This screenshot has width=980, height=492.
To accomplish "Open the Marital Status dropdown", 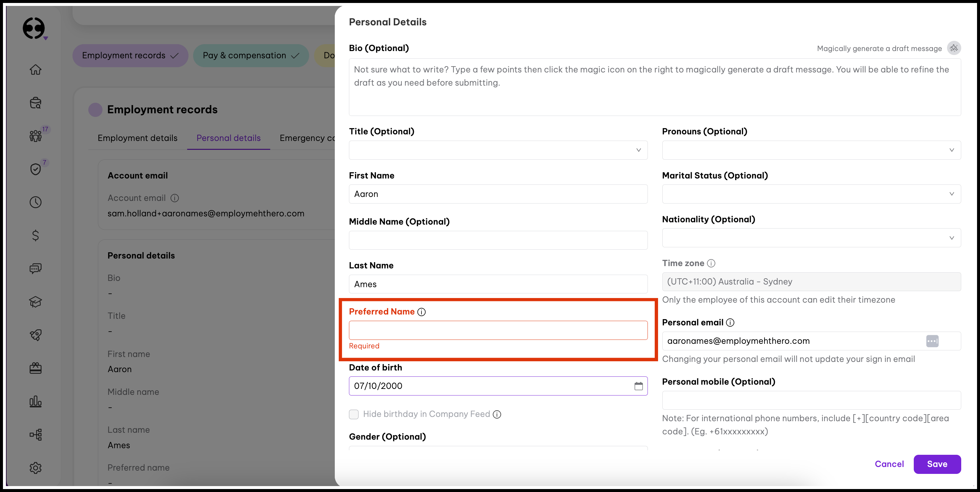I will tap(811, 194).
